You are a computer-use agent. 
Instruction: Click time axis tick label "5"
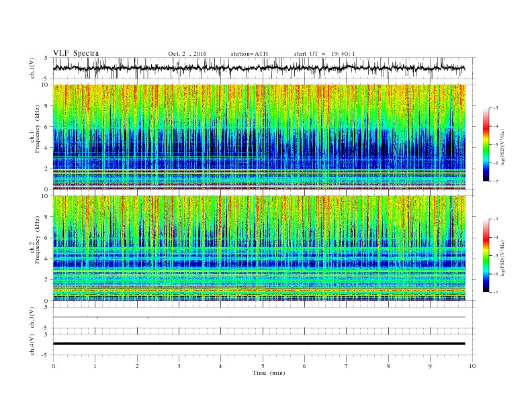[263, 366]
